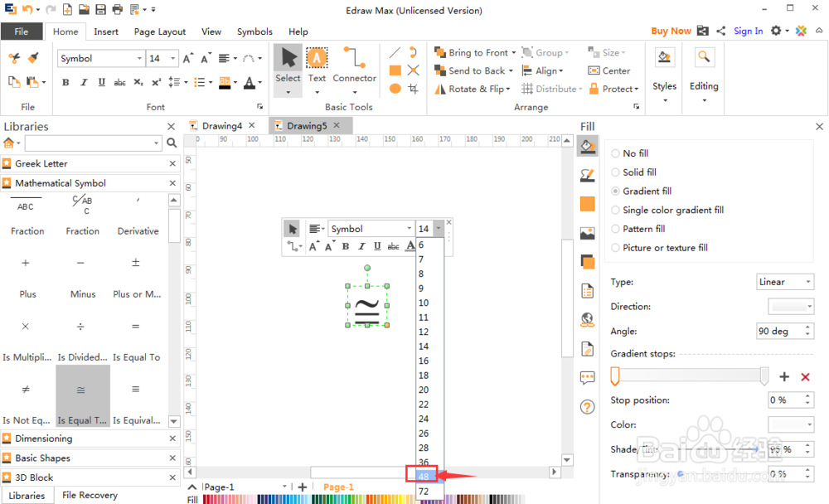Open the help question mark icon in sidebar

tap(588, 407)
